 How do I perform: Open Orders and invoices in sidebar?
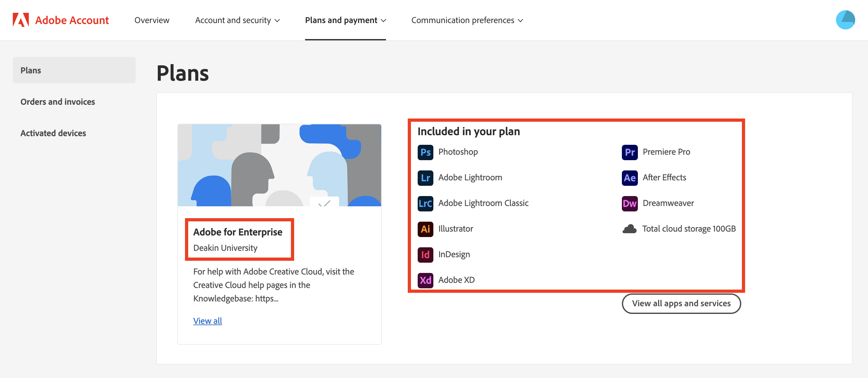[58, 102]
